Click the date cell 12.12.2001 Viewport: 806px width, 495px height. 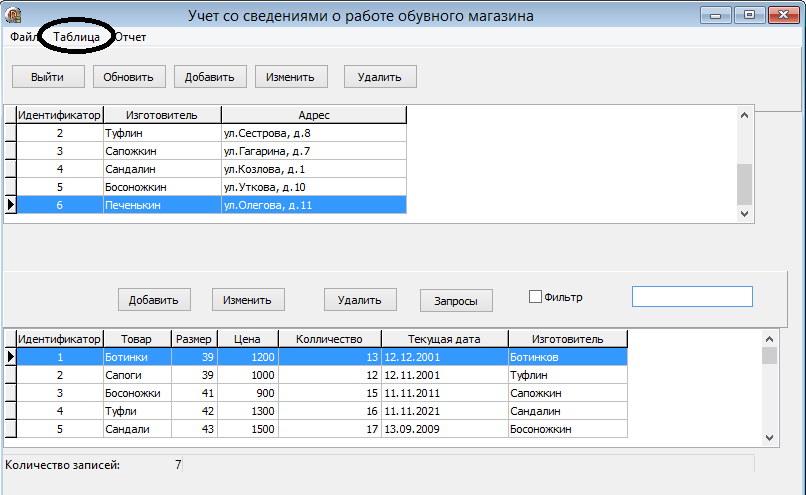pyautogui.click(x=445, y=357)
